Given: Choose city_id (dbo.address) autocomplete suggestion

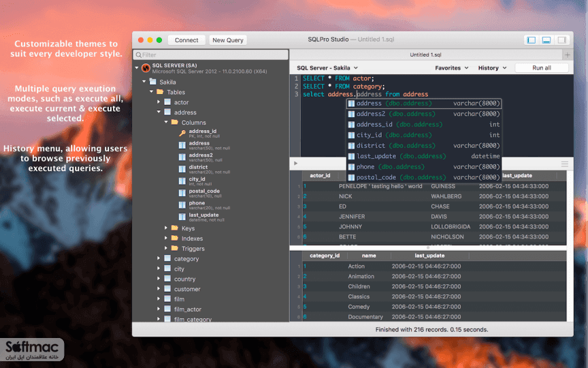Looking at the screenshot, I should coord(424,135).
